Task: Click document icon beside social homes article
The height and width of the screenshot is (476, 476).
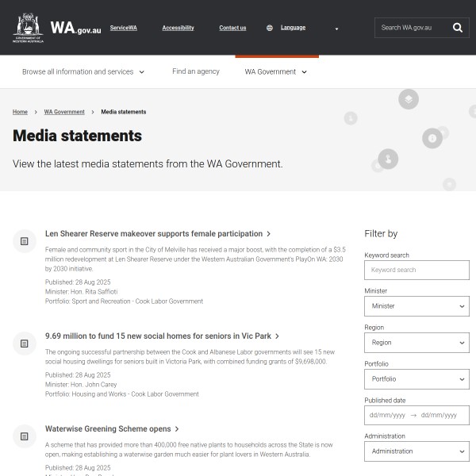Action: click(25, 343)
